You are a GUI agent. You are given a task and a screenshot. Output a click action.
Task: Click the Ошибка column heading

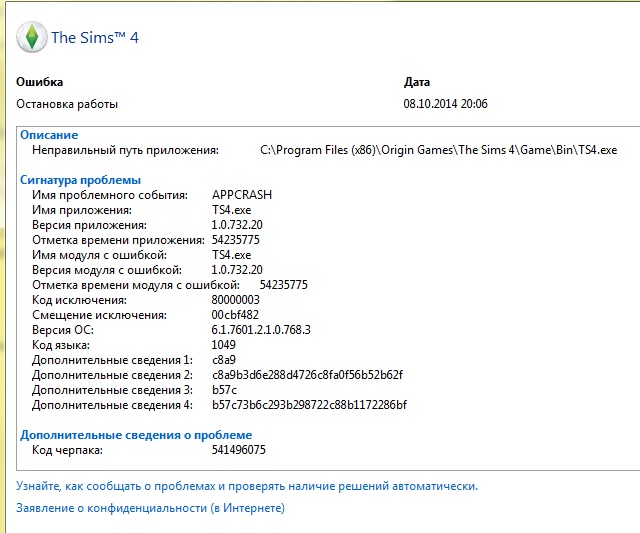pyautogui.click(x=40, y=82)
